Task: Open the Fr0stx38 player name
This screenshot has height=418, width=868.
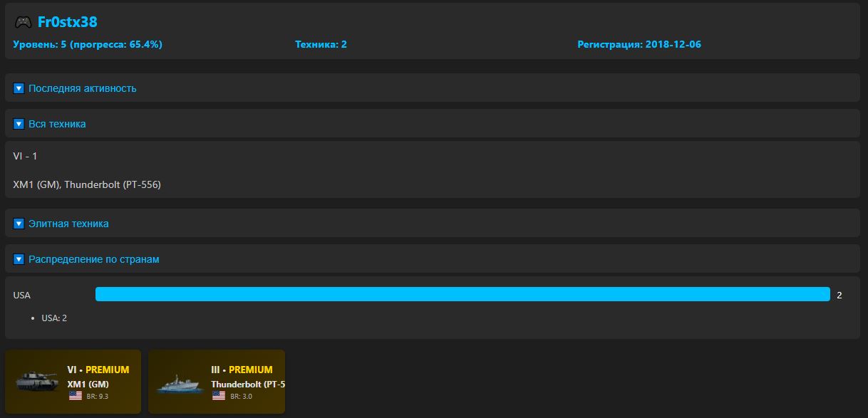Action: point(67,22)
